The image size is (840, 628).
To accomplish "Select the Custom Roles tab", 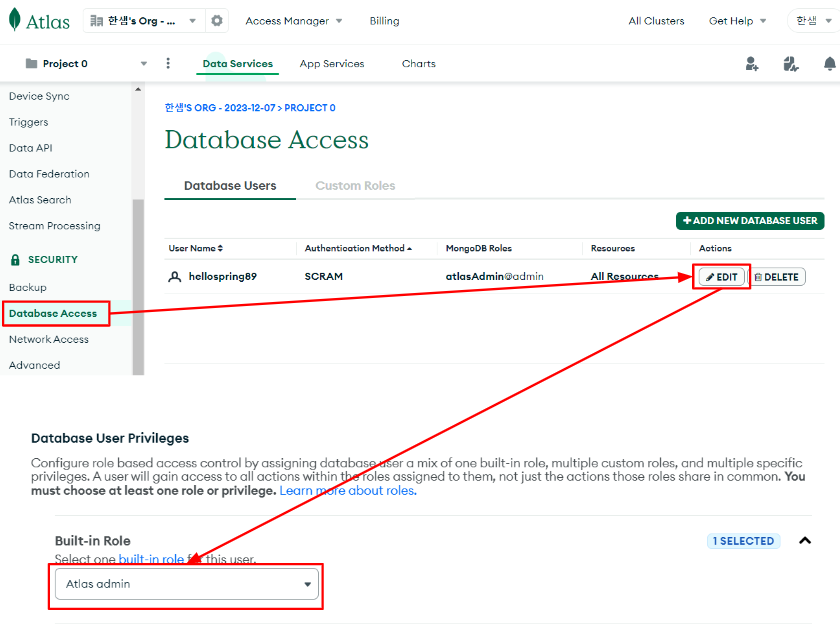I will (355, 186).
